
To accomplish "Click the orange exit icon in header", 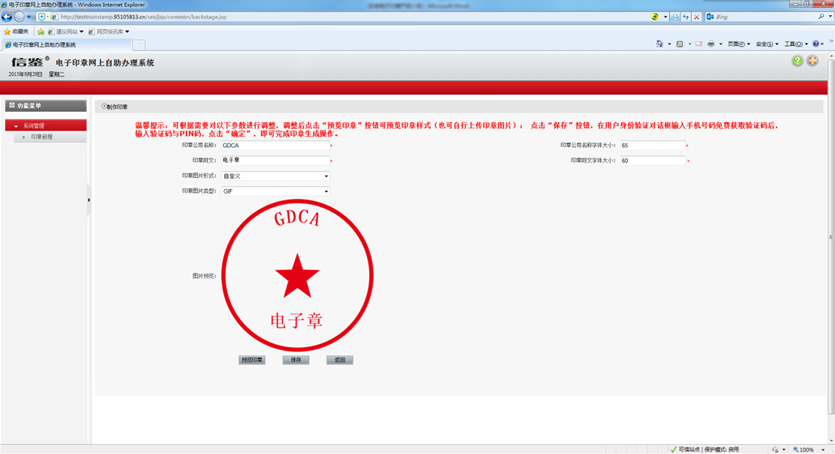I will (813, 61).
